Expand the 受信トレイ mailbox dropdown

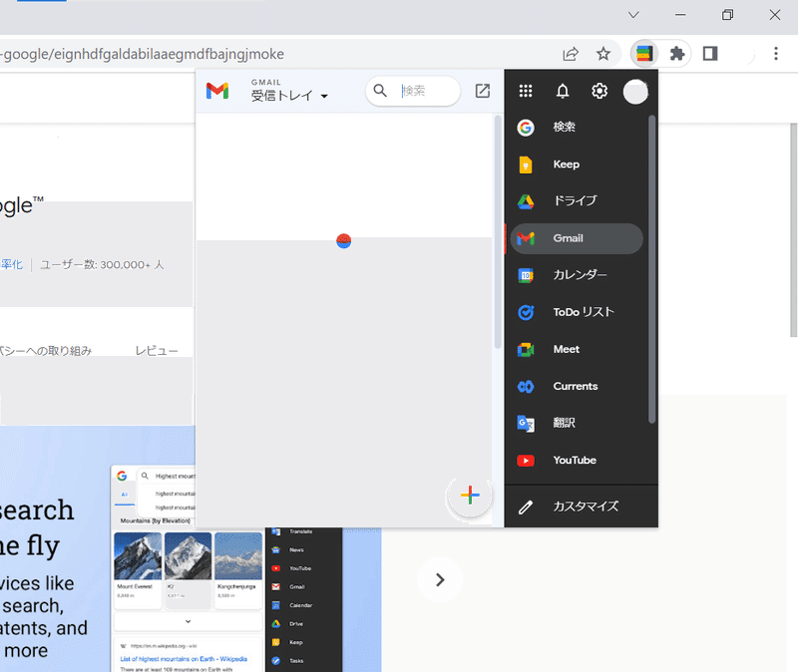tap(289, 95)
